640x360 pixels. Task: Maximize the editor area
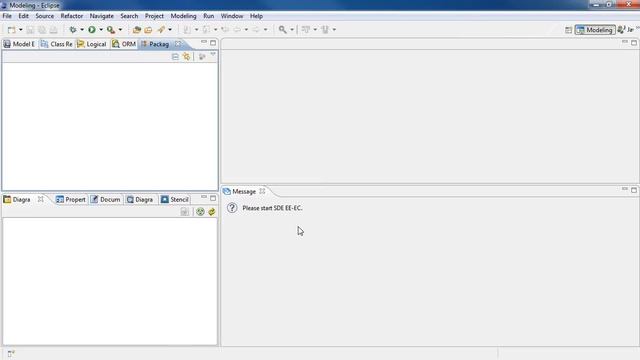point(634,42)
